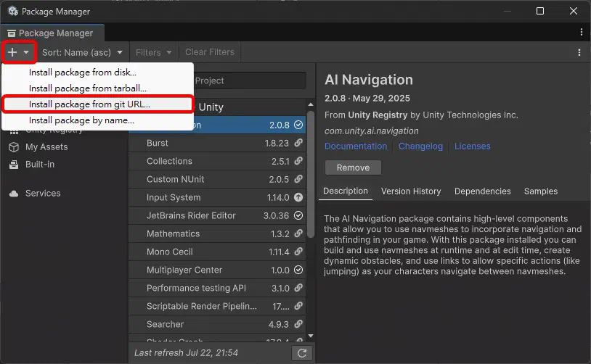Viewport: 591px width, 364px height.
Task: Choose Install package from git URL
Action: pos(89,104)
